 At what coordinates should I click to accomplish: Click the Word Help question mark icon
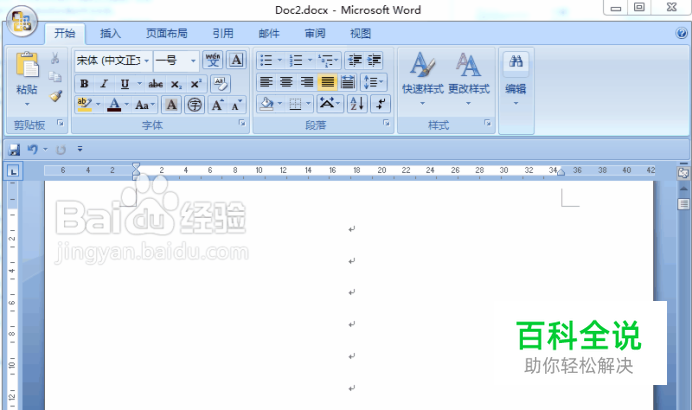point(681,33)
